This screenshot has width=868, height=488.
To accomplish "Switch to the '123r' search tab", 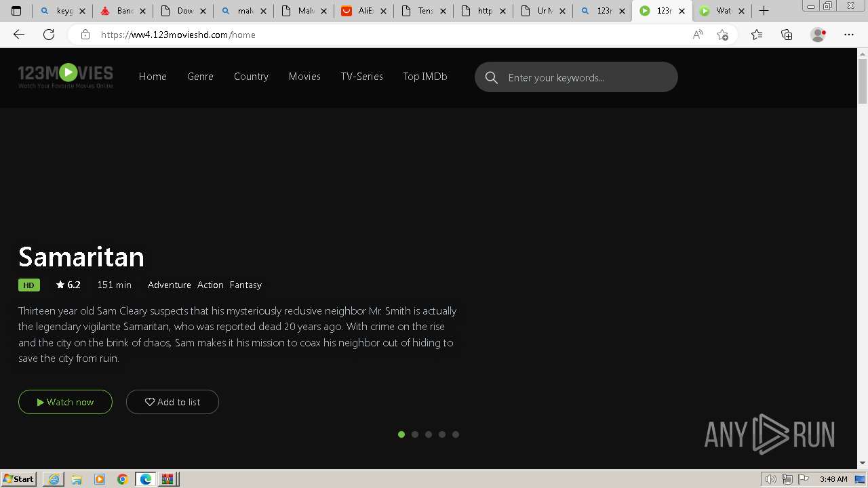I will pyautogui.click(x=599, y=11).
